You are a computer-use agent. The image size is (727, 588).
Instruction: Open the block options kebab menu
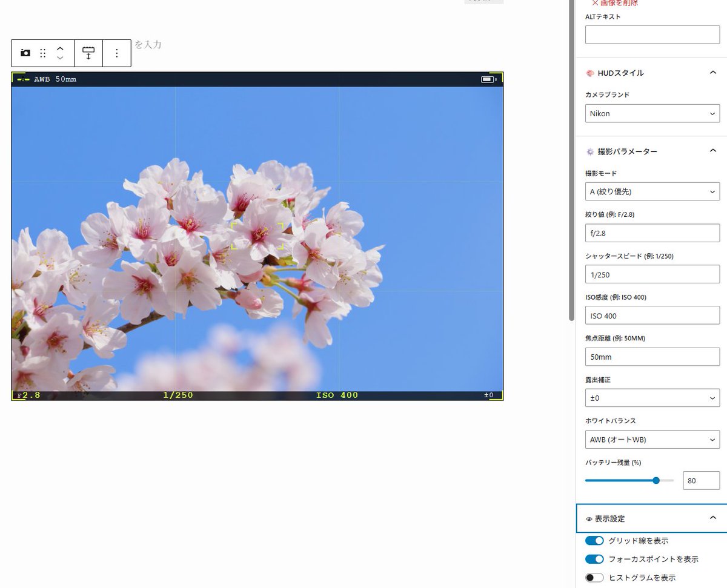[116, 53]
